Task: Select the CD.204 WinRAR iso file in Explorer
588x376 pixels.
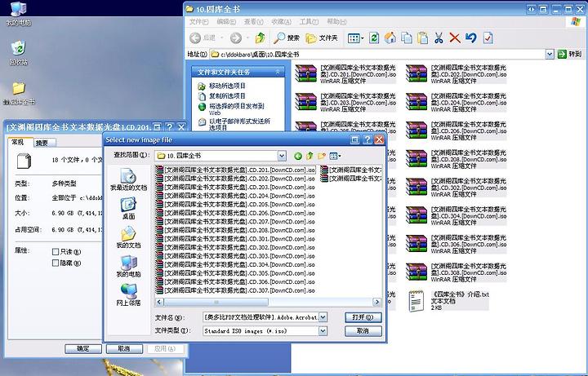Action: coord(457,102)
